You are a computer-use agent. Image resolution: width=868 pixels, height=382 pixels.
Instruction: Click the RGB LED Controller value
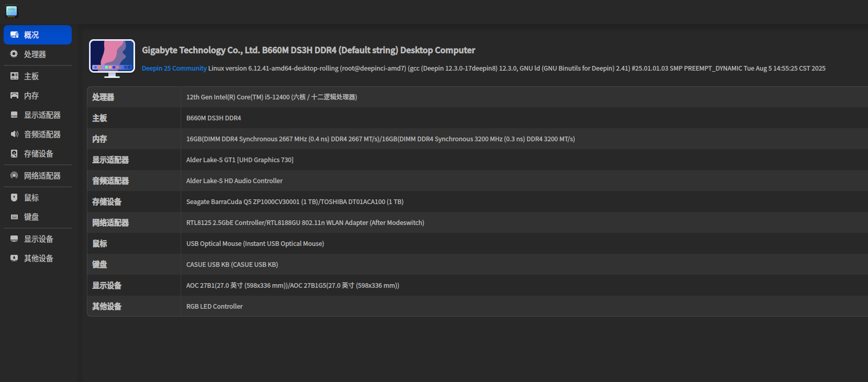[215, 307]
